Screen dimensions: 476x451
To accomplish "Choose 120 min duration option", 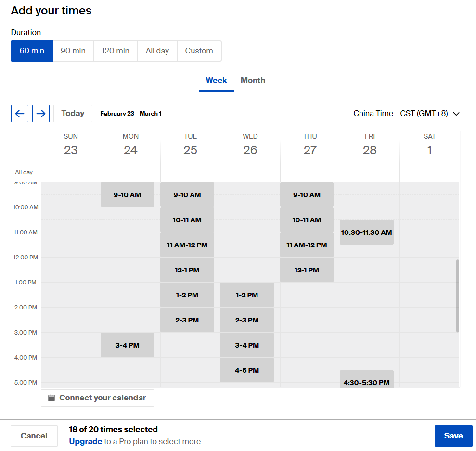I will (x=116, y=51).
